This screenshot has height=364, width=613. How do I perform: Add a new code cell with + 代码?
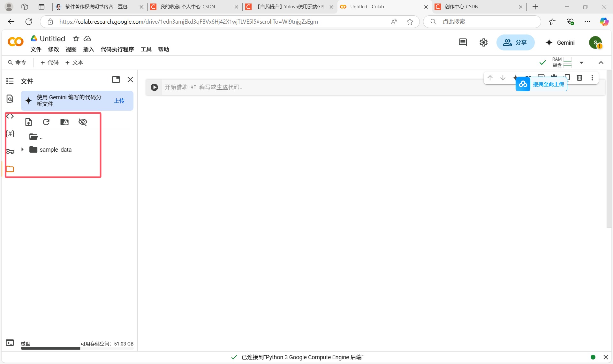click(49, 63)
